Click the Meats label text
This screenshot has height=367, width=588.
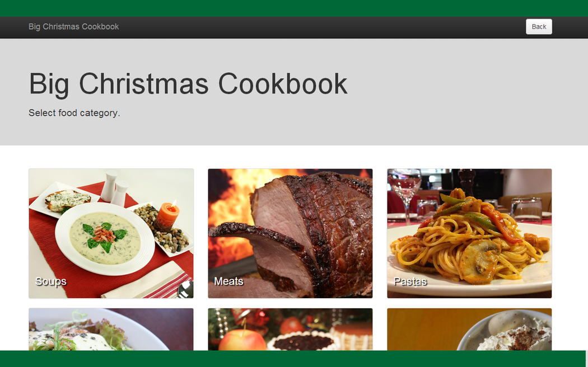click(228, 281)
